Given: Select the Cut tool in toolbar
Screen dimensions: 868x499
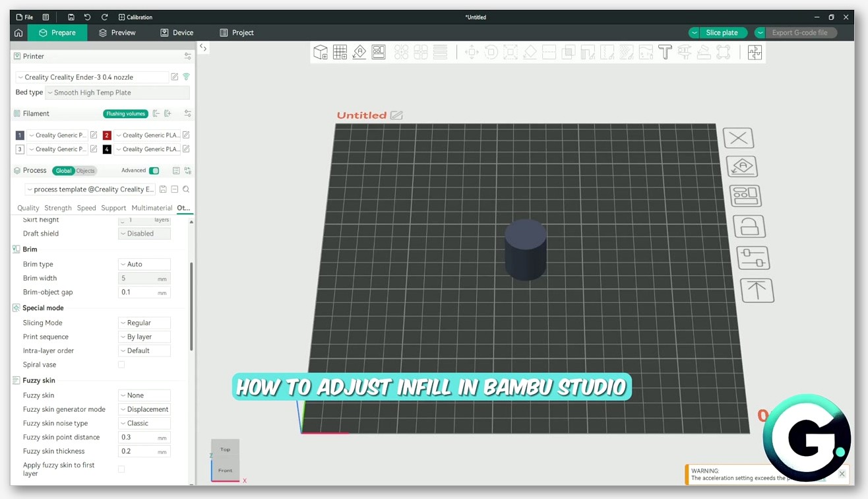Looking at the screenshot, I should [x=549, y=52].
